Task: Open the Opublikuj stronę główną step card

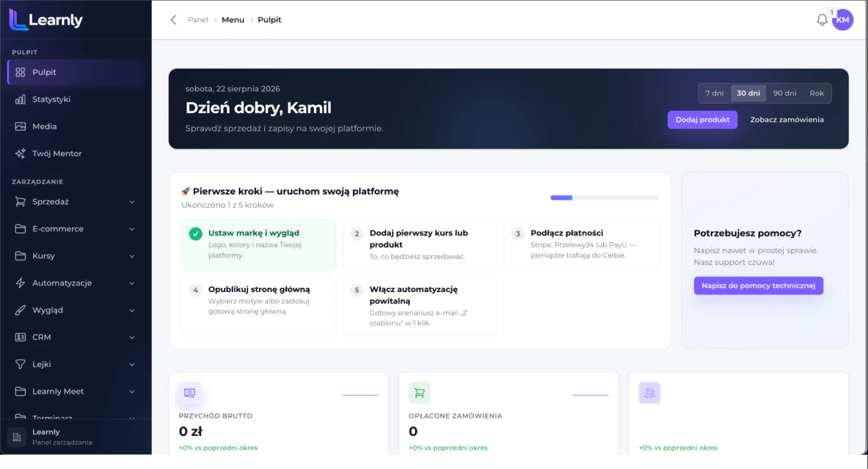Action: click(259, 306)
